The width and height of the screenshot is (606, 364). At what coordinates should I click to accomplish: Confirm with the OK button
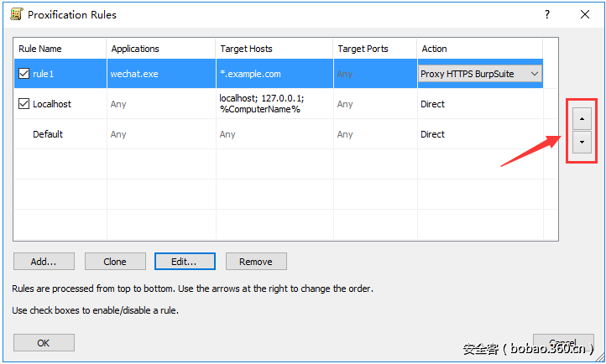(x=44, y=342)
